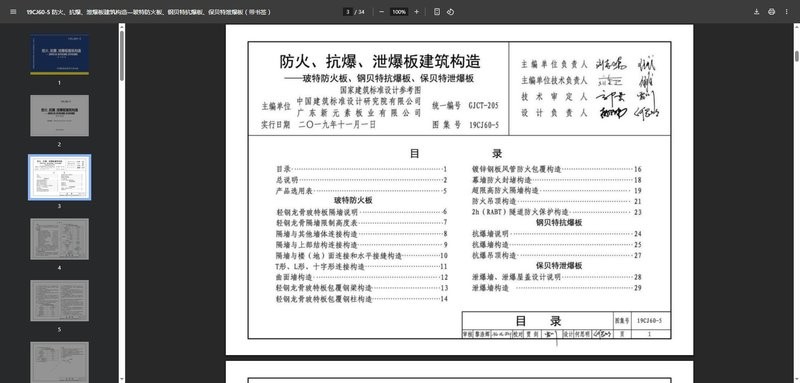Click the 隔墙与其他墙体连接构造 entry
This screenshot has height=383, width=800.
point(362,234)
